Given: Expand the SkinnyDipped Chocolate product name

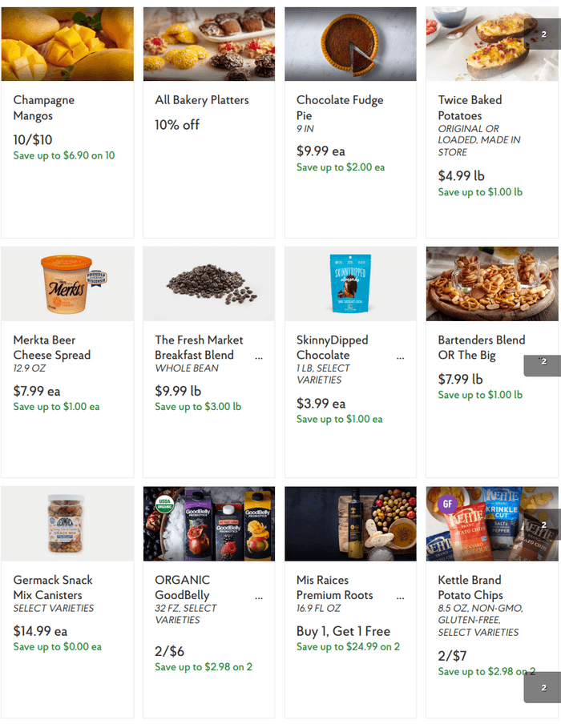Looking at the screenshot, I should 400,356.
